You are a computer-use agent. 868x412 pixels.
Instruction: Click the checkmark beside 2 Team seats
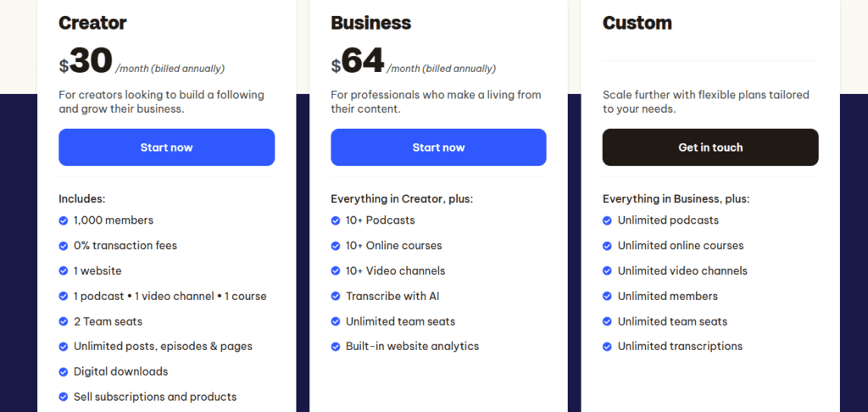[x=64, y=322]
